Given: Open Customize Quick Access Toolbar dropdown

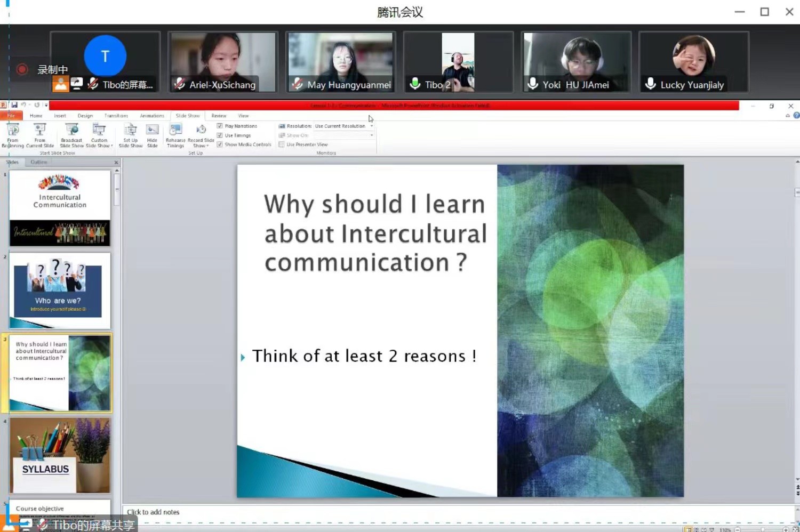Looking at the screenshot, I should (x=46, y=105).
